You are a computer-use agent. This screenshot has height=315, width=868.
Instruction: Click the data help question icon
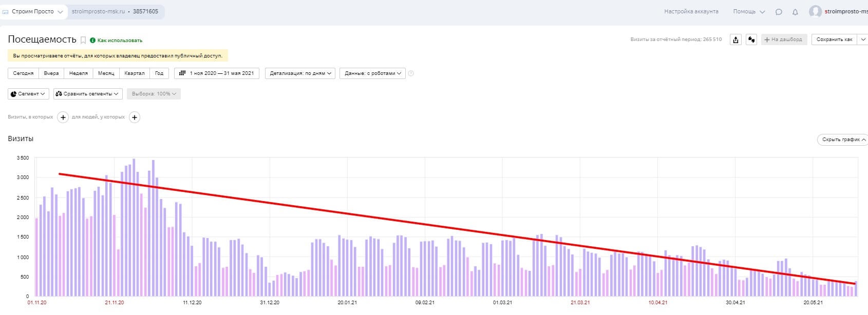(411, 73)
